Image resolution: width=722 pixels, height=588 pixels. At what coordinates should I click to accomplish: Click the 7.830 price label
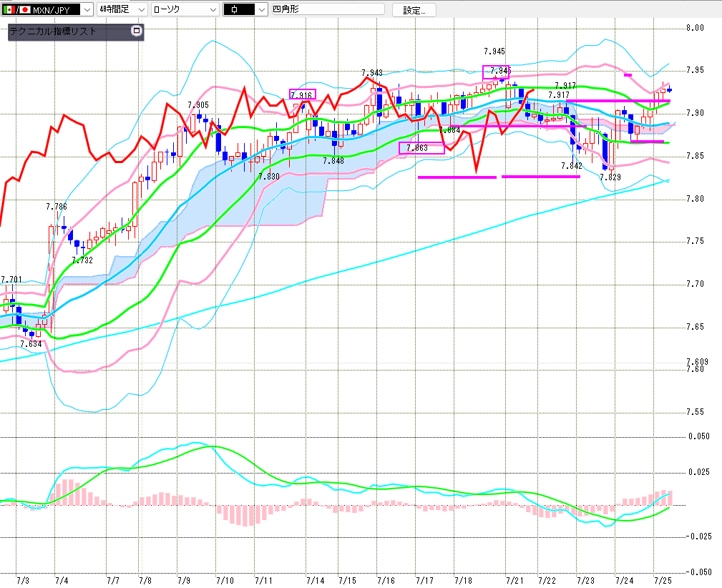(269, 177)
